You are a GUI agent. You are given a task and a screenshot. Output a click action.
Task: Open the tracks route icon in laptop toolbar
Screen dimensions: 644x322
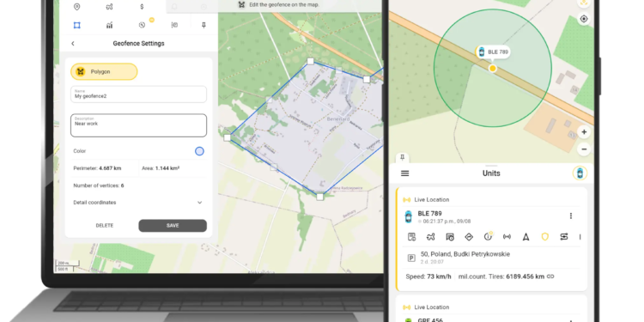tap(109, 7)
